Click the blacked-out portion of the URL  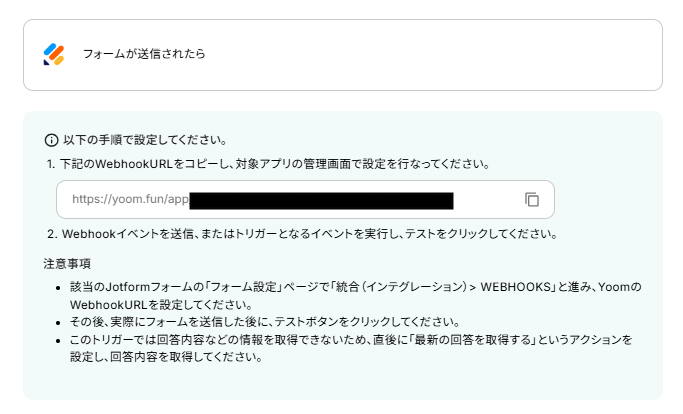coord(321,201)
